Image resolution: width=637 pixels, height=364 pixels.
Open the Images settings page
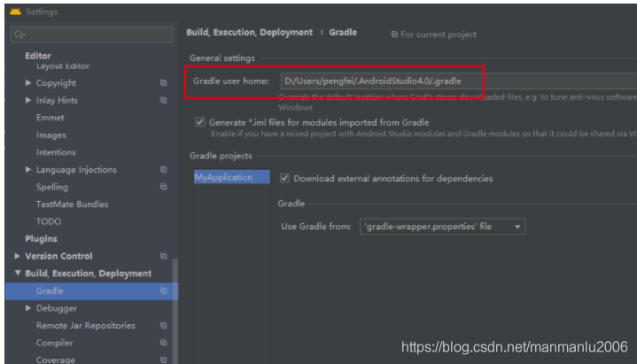(x=51, y=135)
